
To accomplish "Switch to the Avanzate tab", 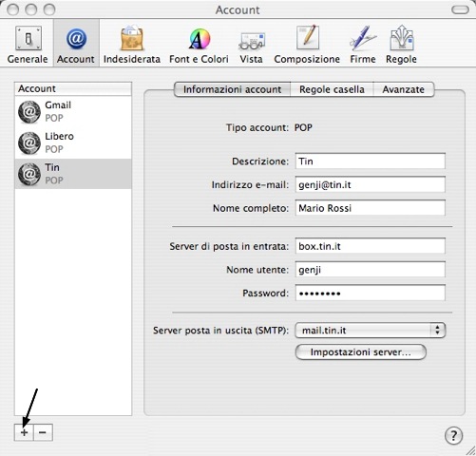I will (x=404, y=89).
